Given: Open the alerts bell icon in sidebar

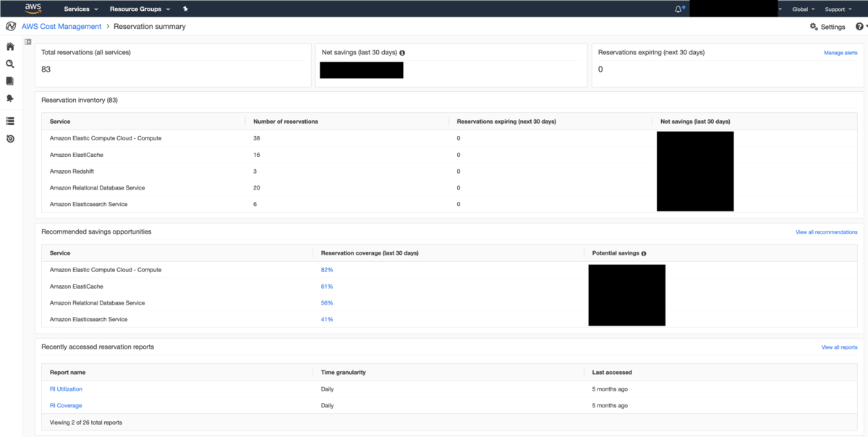Looking at the screenshot, I should tap(10, 98).
